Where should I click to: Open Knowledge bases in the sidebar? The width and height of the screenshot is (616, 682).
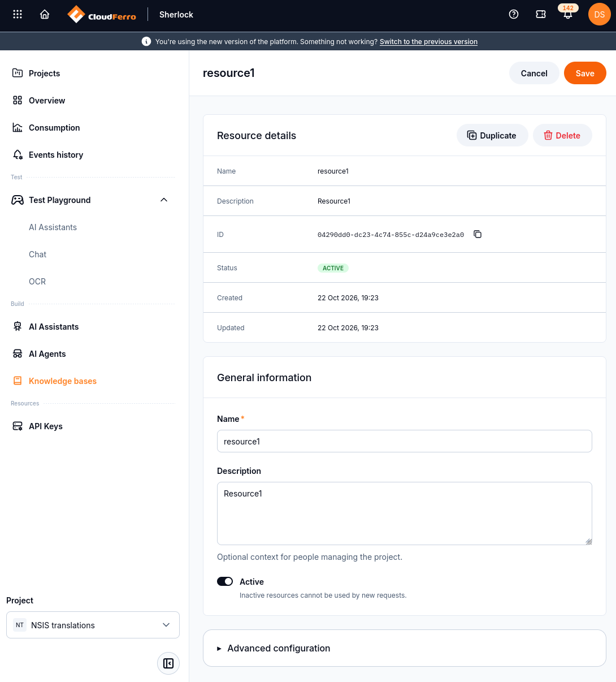pyautogui.click(x=63, y=381)
